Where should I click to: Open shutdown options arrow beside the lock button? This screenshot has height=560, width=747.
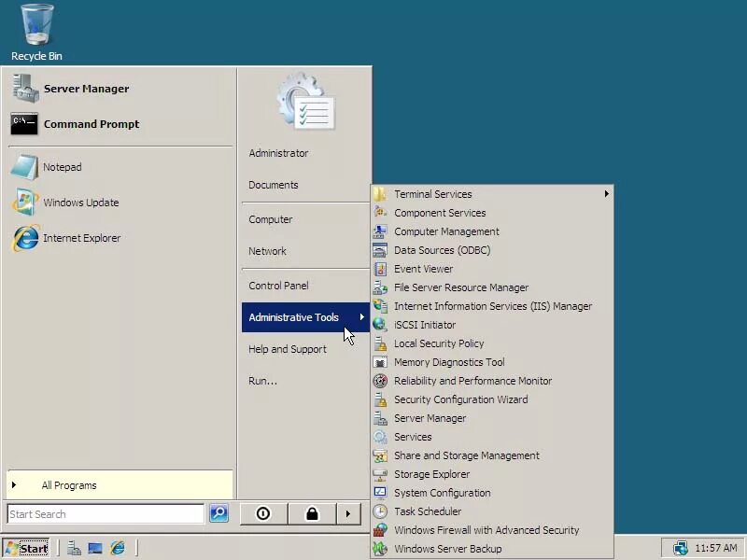(348, 514)
